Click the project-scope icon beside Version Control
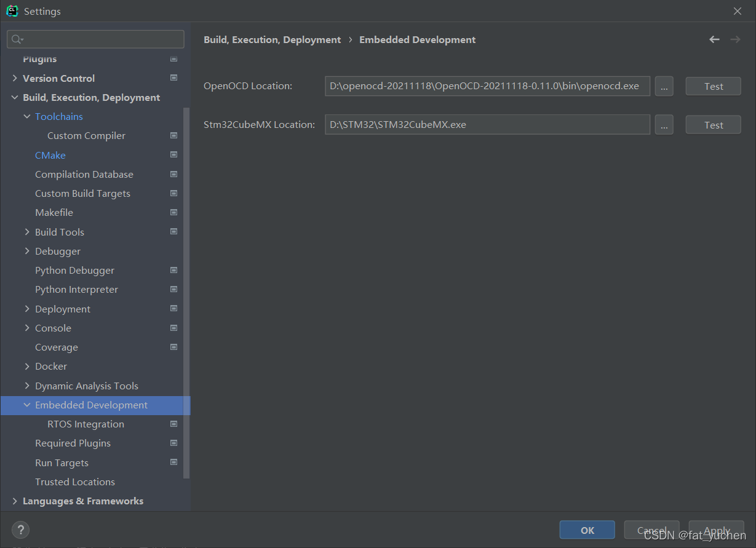This screenshot has height=548, width=756. pyautogui.click(x=173, y=78)
